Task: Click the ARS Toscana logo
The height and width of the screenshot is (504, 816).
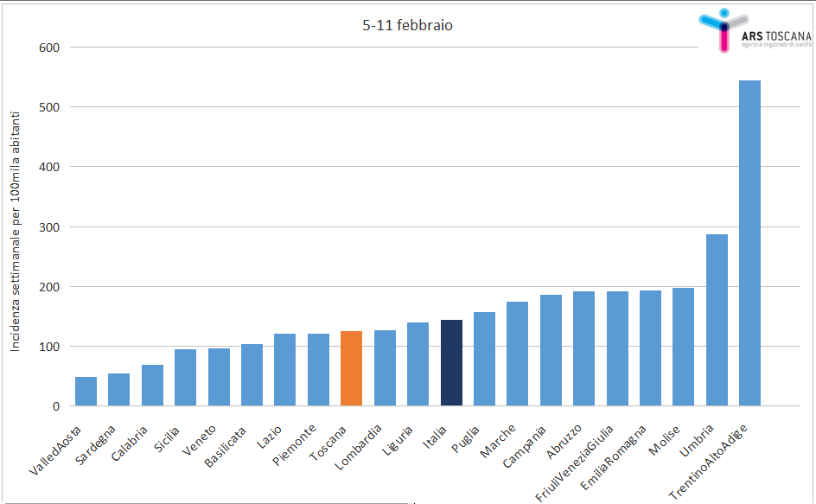Action: tap(755, 30)
